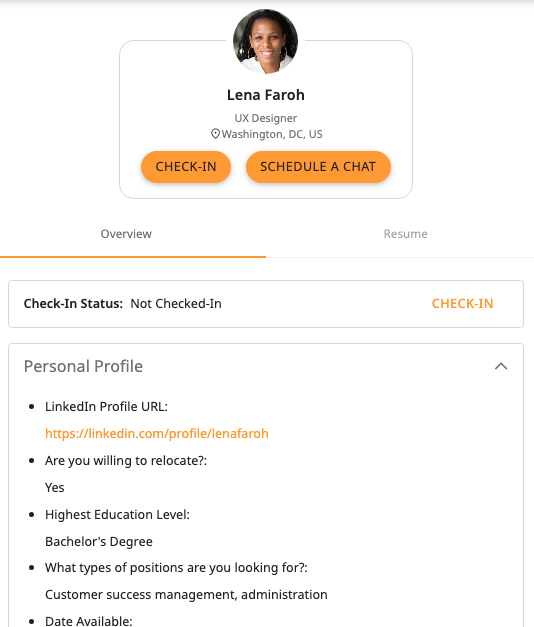Image resolution: width=534 pixels, height=627 pixels.
Task: Click the Lena Faroh name heading
Action: (x=266, y=95)
